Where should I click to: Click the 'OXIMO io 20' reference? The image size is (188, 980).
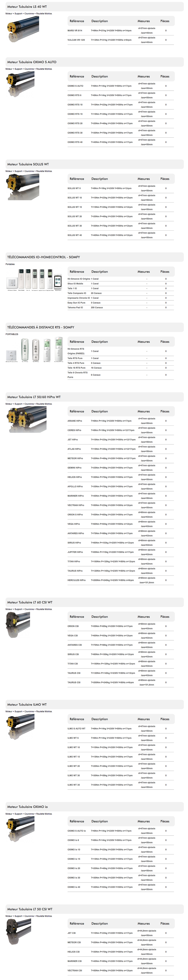point(74,869)
